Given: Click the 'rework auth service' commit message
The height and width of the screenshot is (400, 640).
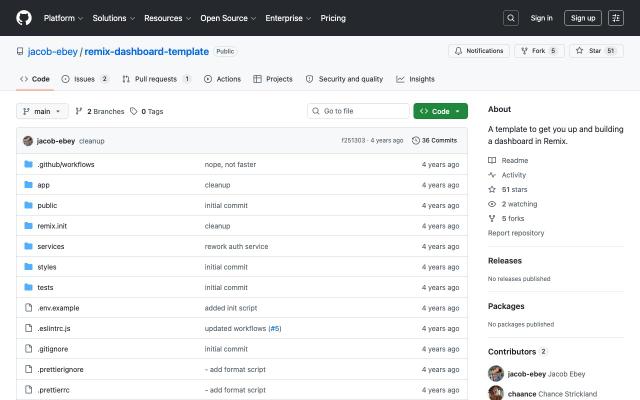Looking at the screenshot, I should 236,246.
